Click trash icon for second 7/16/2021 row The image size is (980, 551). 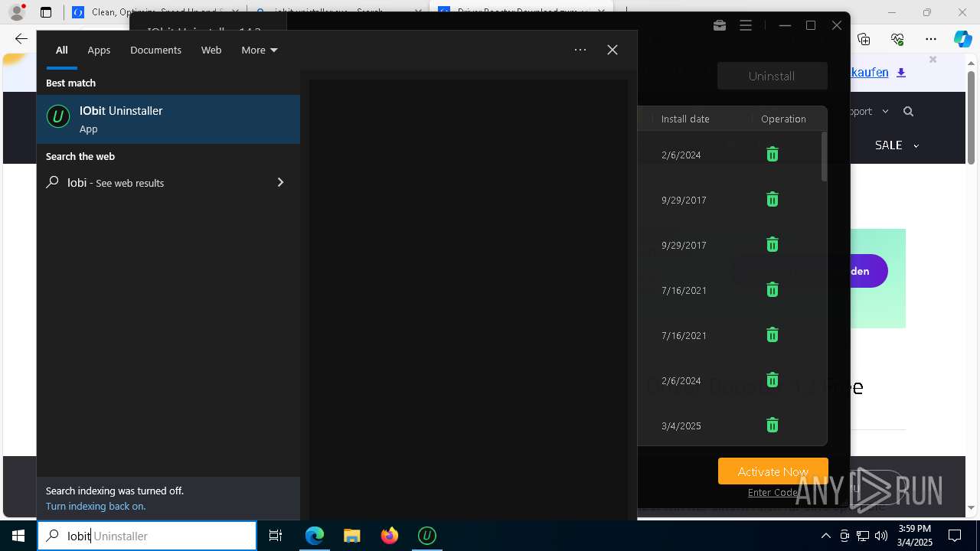(x=773, y=335)
